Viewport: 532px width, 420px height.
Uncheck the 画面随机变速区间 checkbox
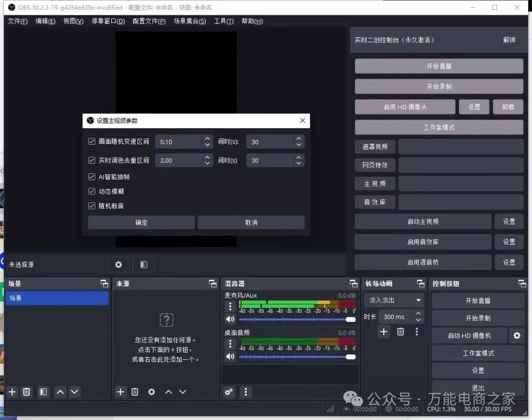(92, 142)
